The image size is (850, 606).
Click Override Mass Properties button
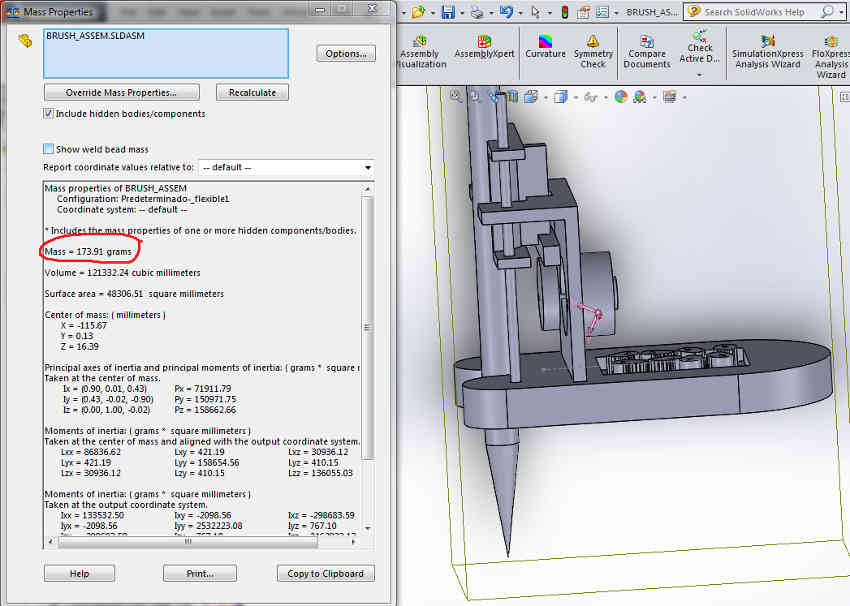tap(124, 92)
